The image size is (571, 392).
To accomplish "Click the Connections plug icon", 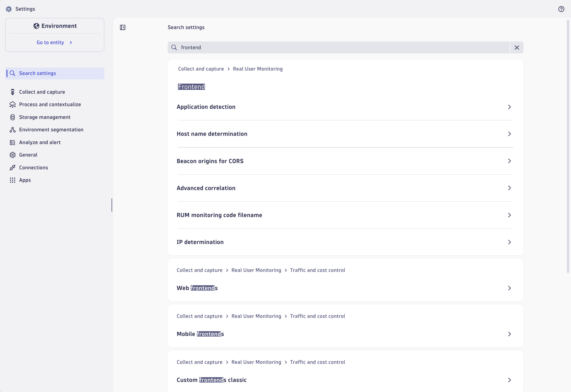I will (x=12, y=168).
